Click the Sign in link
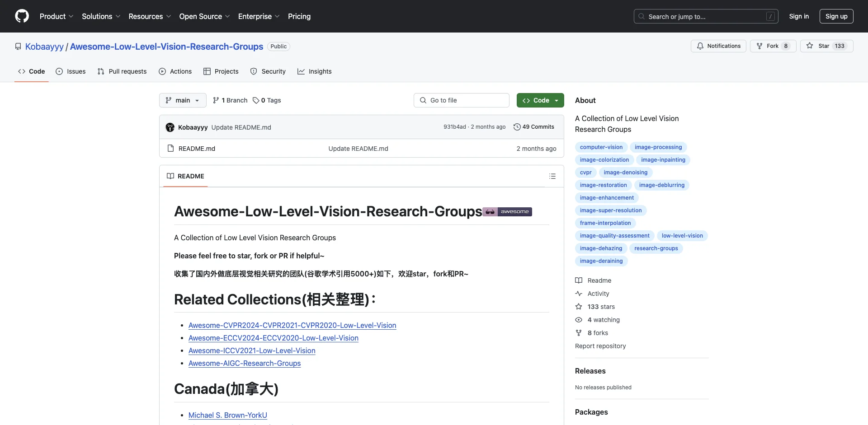 (x=799, y=16)
